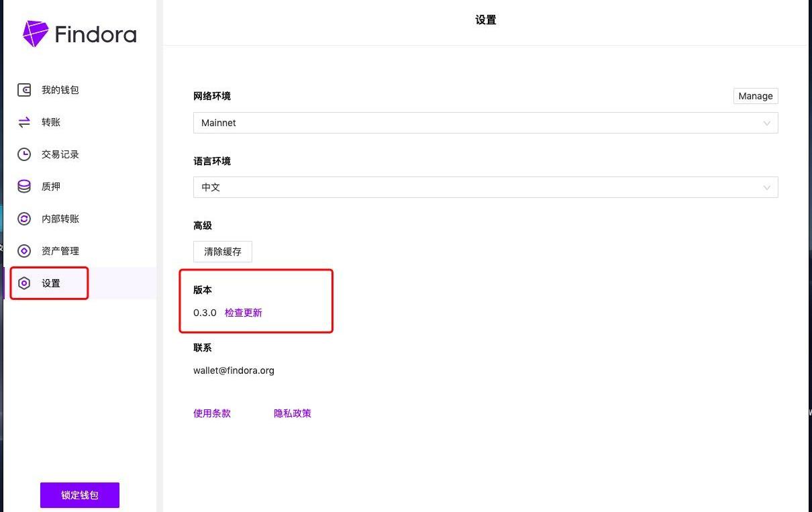Go to 我的钱包 menu item
The width and height of the screenshot is (812, 512).
60,90
